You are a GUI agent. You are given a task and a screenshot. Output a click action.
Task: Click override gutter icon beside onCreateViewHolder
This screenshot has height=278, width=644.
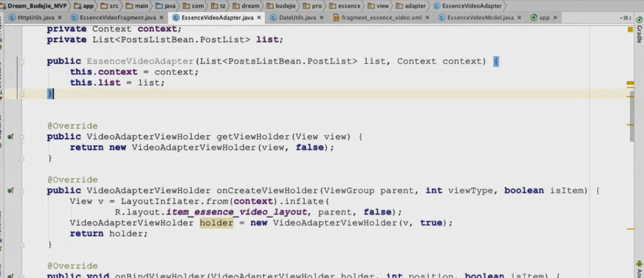(10, 191)
